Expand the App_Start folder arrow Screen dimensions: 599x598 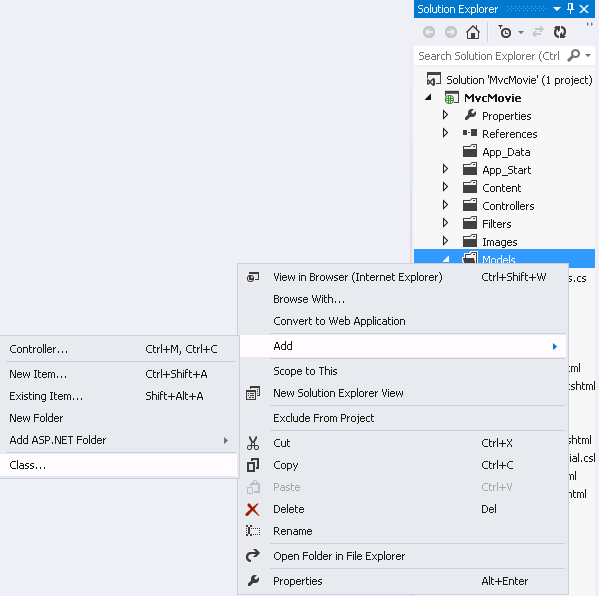click(x=445, y=169)
